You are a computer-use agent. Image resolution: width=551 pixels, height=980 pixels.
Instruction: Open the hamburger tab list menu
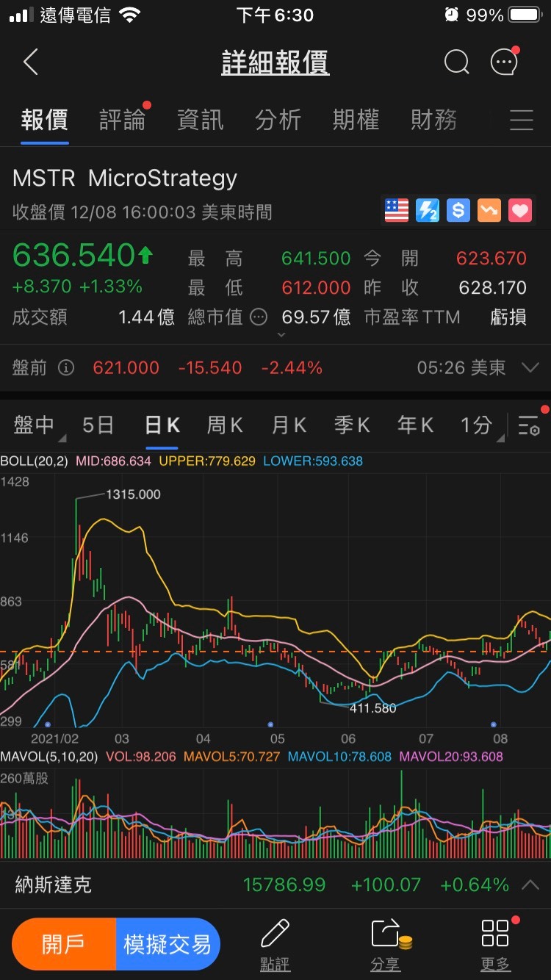point(521,120)
